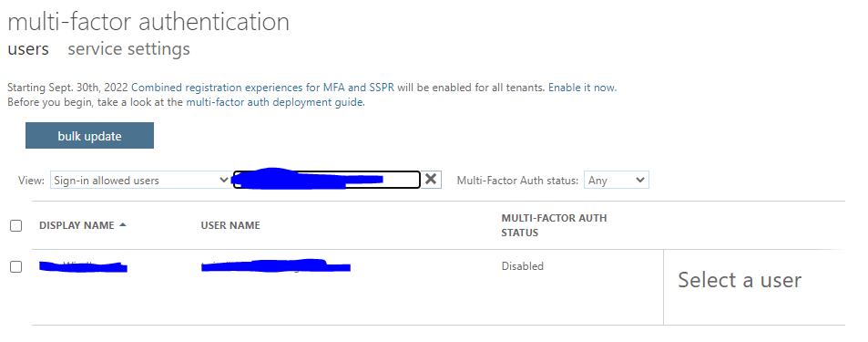Image resolution: width=868 pixels, height=342 pixels.
Task: Click the USER NAME column header
Action: coord(230,225)
